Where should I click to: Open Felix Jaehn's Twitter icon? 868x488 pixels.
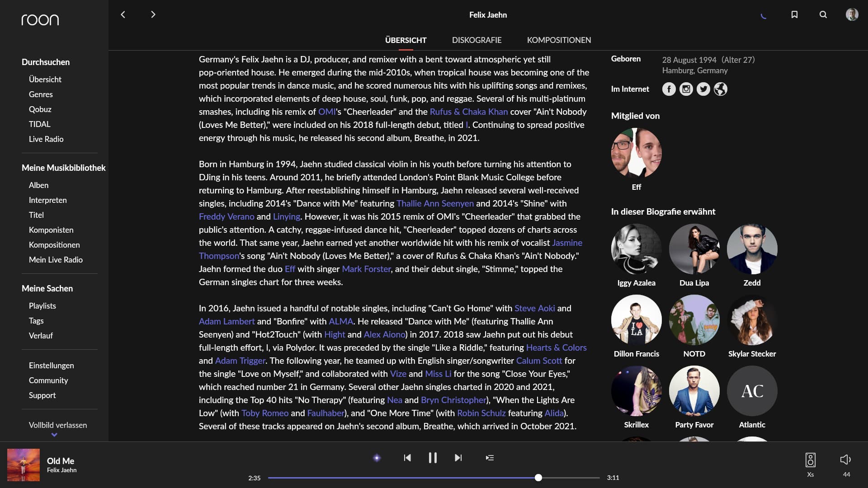point(703,89)
